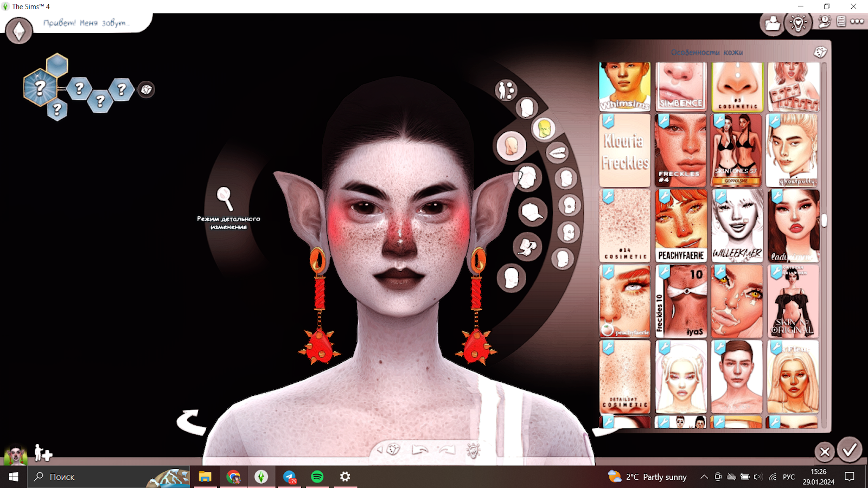
Task: Select the FRECKLES #4 thumbnail
Action: point(681,150)
